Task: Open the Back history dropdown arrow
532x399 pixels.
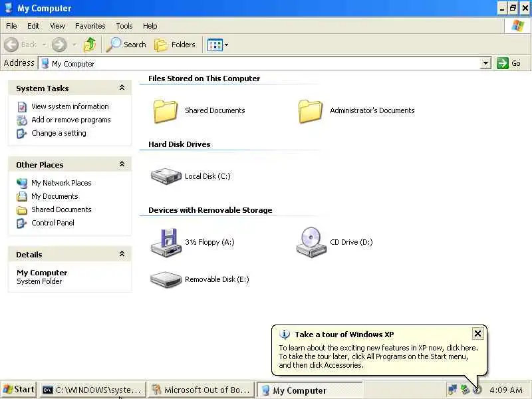Action: tap(44, 45)
